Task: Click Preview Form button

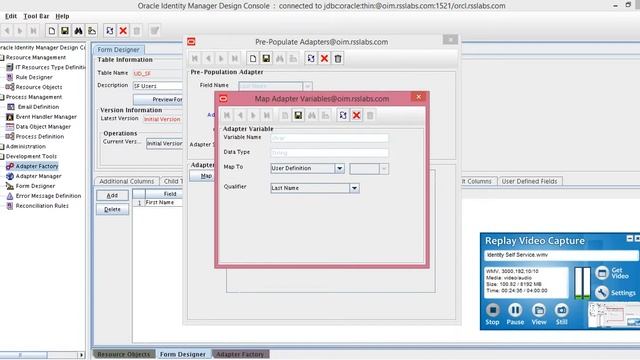Action: (158, 100)
